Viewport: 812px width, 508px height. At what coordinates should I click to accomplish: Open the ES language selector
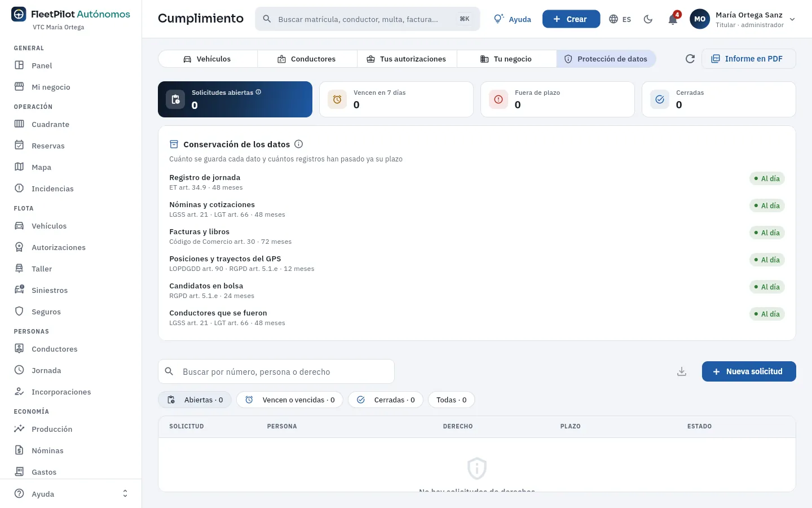point(620,19)
